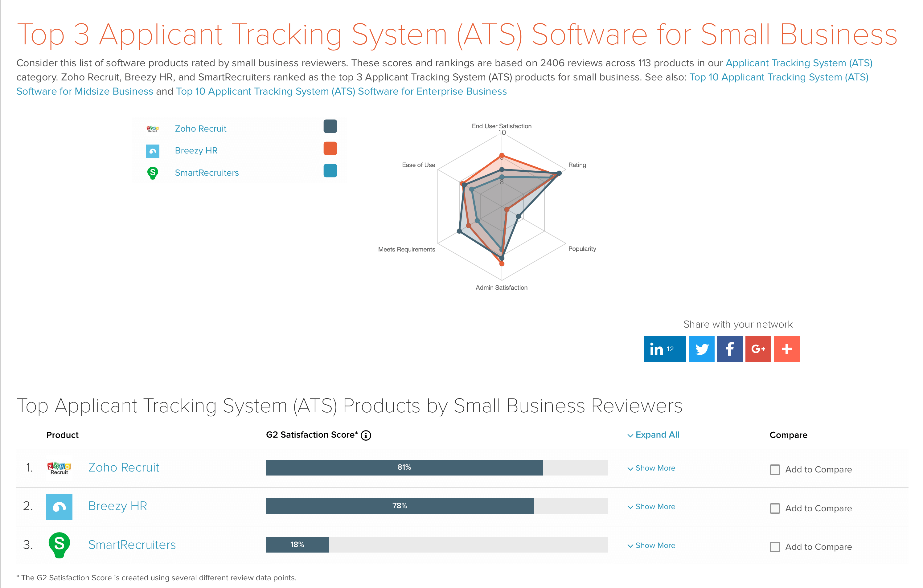Check Add to Compare for Zoho Recruit

point(775,469)
